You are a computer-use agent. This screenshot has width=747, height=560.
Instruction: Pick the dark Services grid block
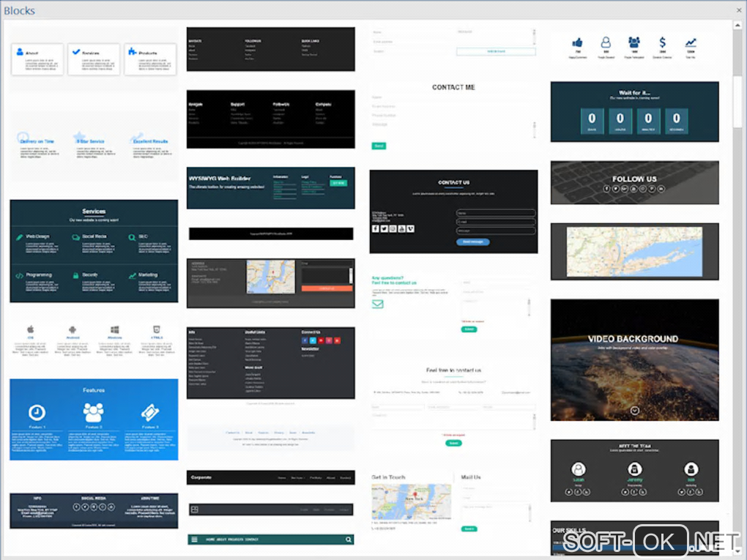[x=94, y=251]
